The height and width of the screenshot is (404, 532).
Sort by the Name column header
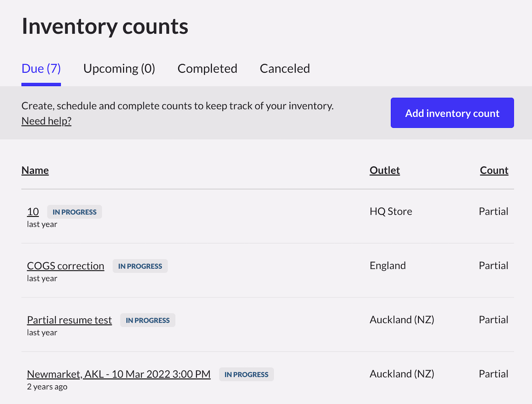[35, 170]
